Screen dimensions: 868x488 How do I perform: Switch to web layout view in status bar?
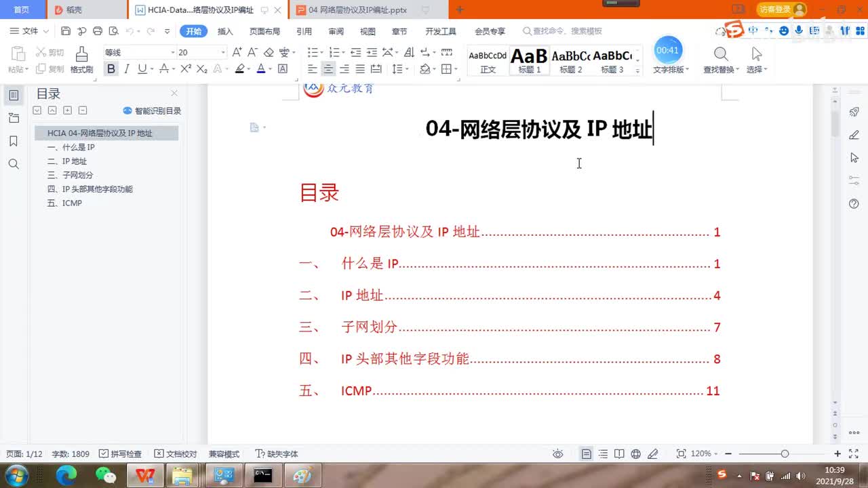point(635,454)
